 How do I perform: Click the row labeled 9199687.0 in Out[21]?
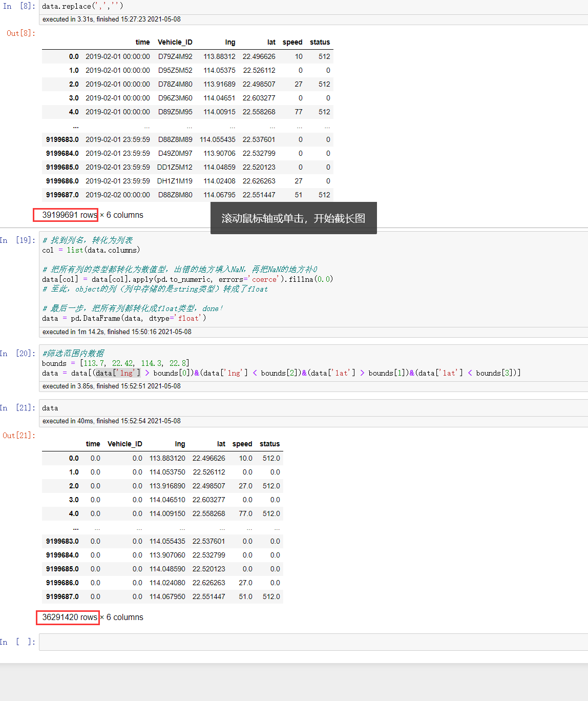pyautogui.click(x=66, y=596)
